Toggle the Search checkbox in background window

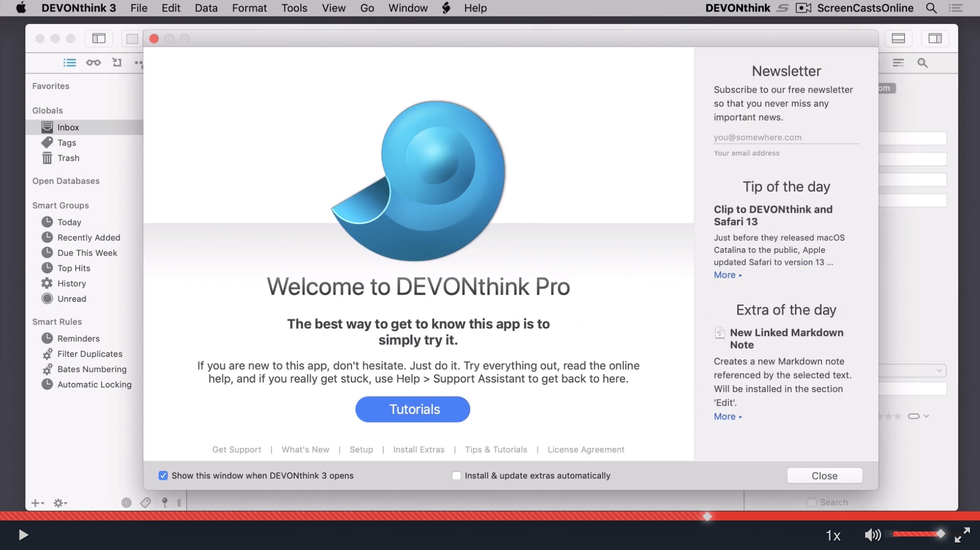812,502
